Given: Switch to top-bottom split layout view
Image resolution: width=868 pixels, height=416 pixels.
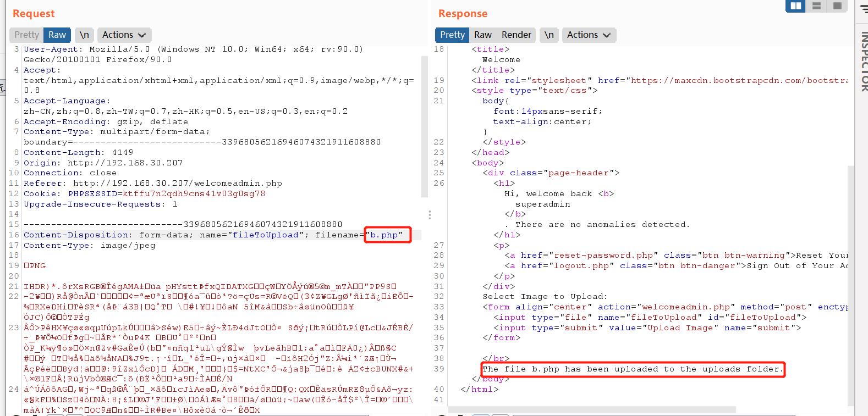Looking at the screenshot, I should click(x=816, y=6).
